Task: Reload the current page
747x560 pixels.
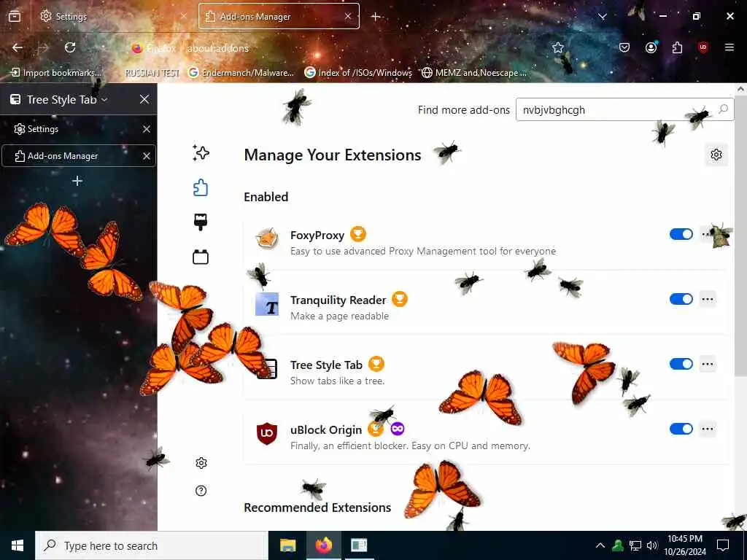Action: click(x=70, y=47)
